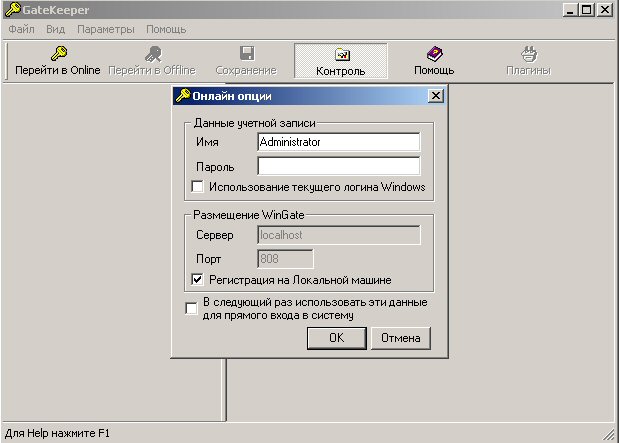
Task: Click the Порт field showing 808
Action: click(x=285, y=259)
